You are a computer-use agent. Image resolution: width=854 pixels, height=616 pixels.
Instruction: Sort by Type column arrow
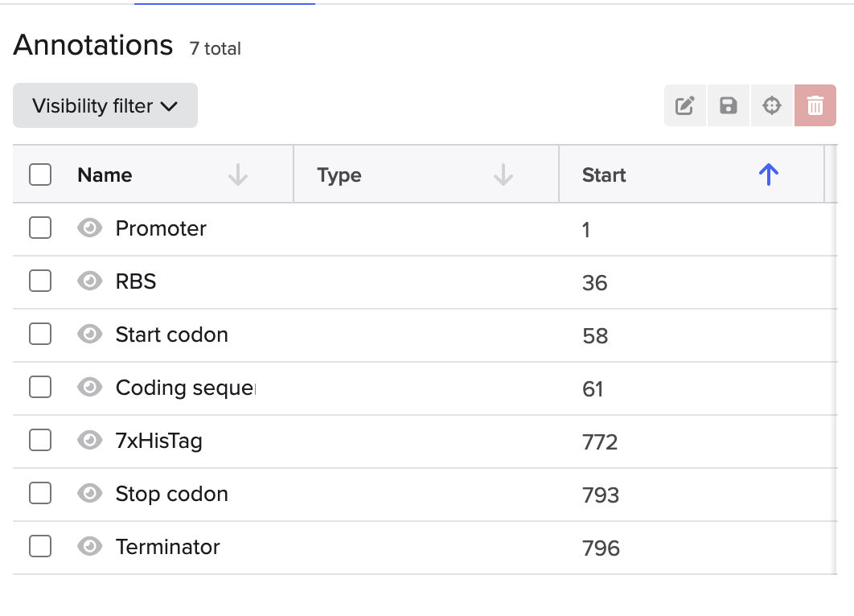pyautogui.click(x=503, y=175)
